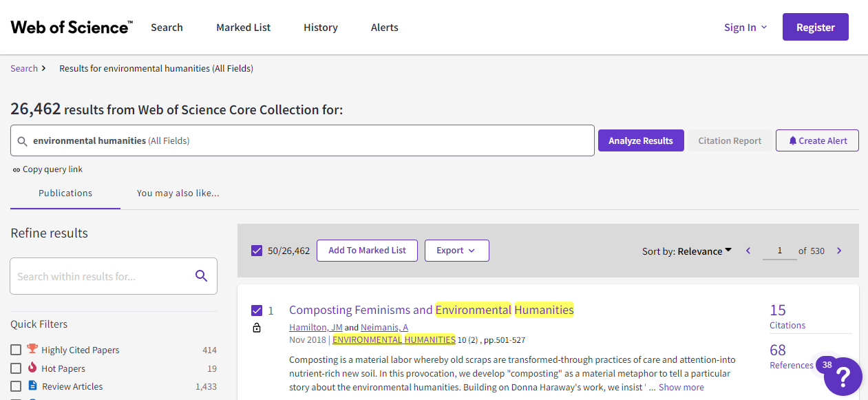Open the Export dropdown menu

coord(457,251)
